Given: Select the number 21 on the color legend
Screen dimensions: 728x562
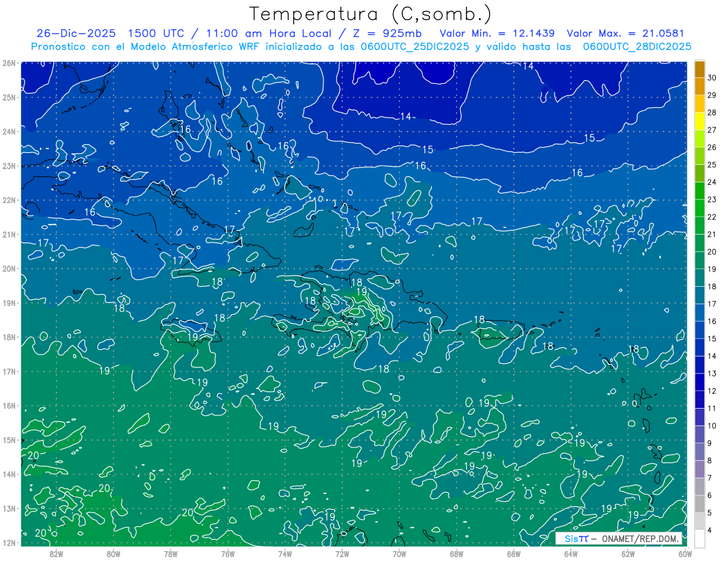Looking at the screenshot, I should (x=712, y=234).
